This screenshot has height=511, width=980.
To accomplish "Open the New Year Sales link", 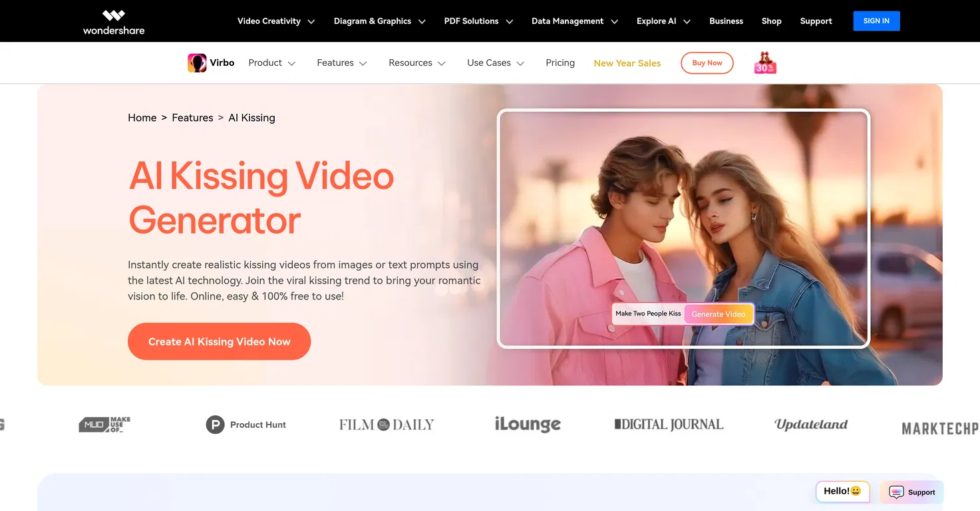I will pyautogui.click(x=627, y=63).
